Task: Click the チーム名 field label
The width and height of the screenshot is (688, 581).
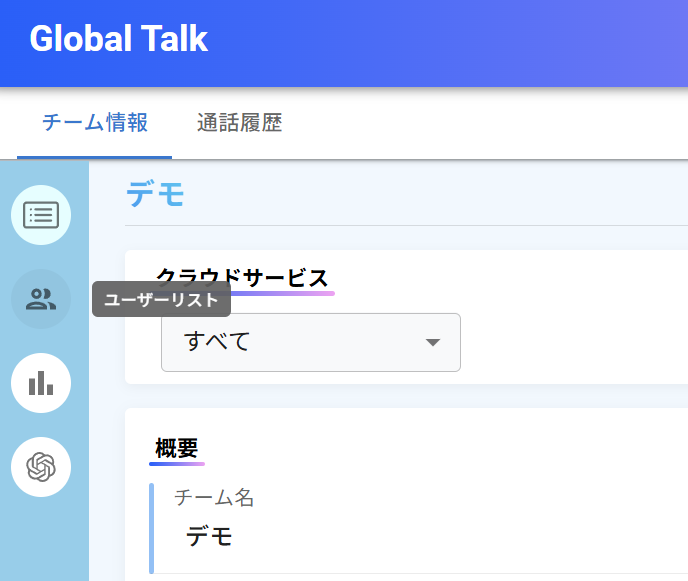Action: point(214,497)
